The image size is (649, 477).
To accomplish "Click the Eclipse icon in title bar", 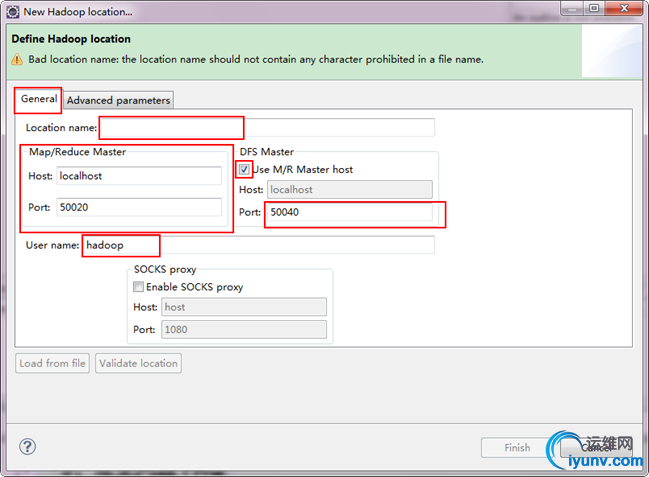I will click(13, 12).
